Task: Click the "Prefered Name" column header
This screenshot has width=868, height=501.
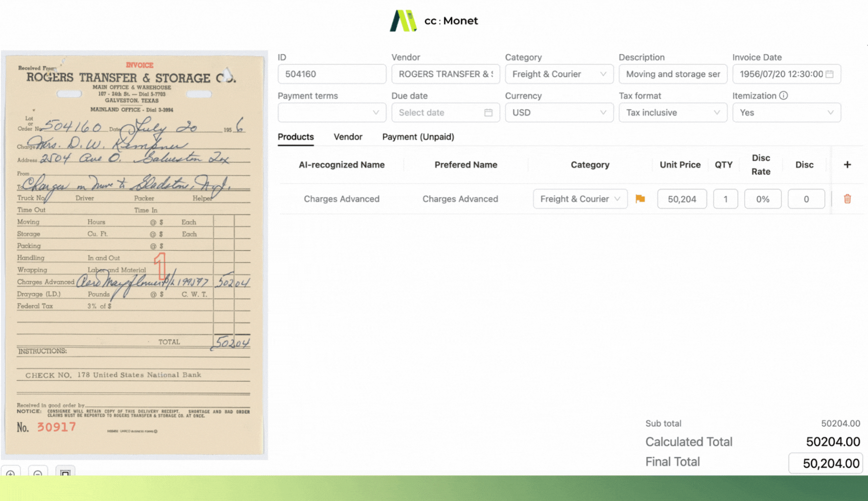Action: click(466, 165)
